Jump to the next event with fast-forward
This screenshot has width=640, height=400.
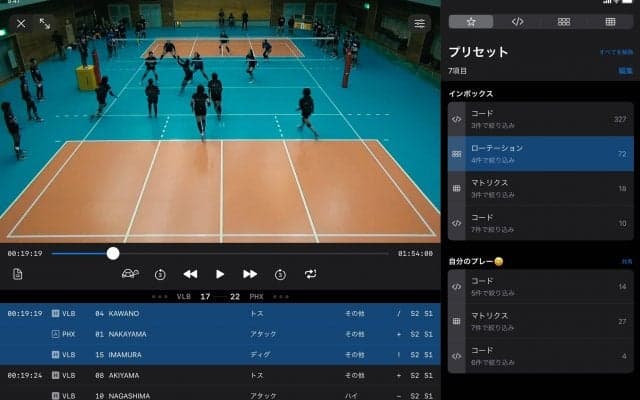tap(250, 274)
